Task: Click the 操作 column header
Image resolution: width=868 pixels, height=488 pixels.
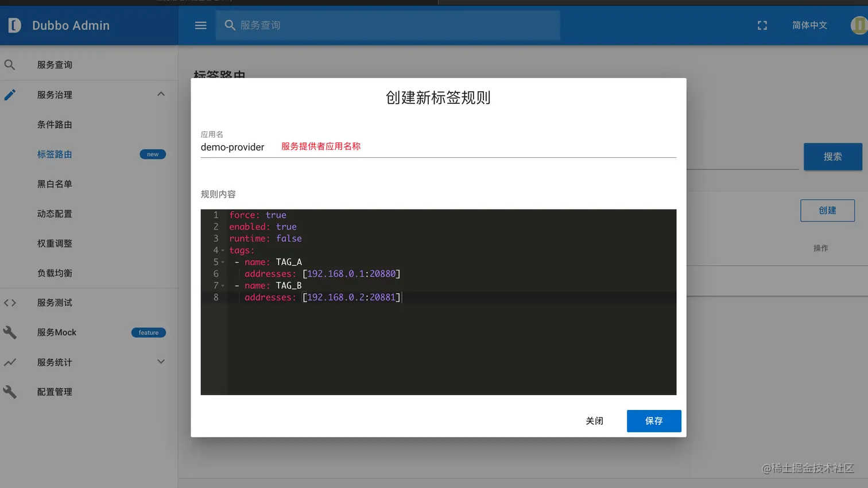Action: [820, 248]
